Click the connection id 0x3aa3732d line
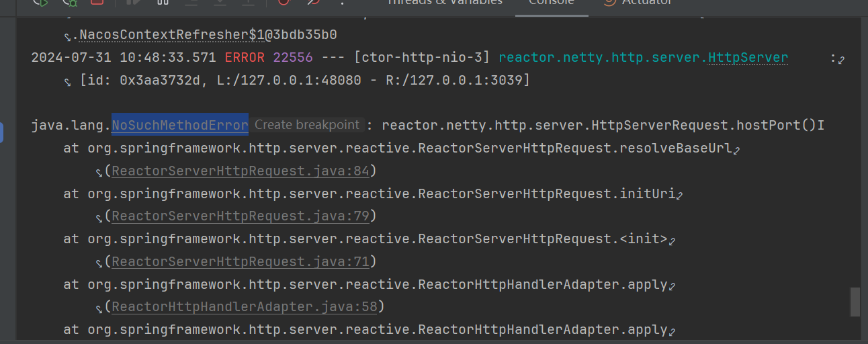The height and width of the screenshot is (344, 868). click(x=305, y=81)
